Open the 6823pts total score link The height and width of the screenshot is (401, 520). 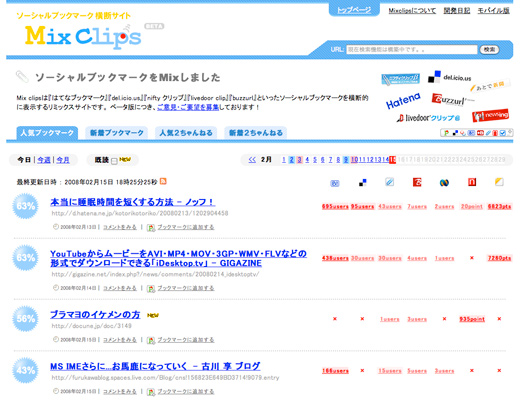coord(499,207)
